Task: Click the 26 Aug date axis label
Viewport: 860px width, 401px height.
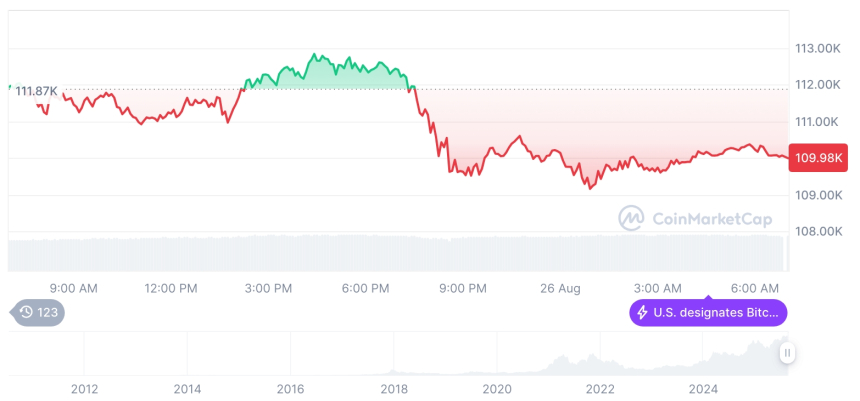Action: coord(560,288)
